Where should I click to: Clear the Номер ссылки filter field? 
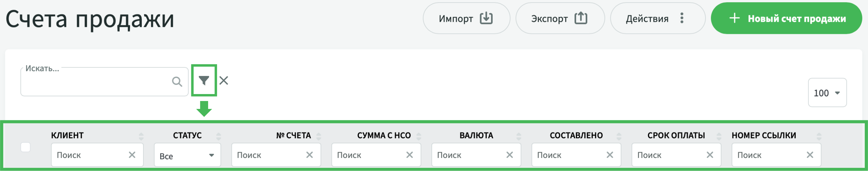click(x=810, y=155)
